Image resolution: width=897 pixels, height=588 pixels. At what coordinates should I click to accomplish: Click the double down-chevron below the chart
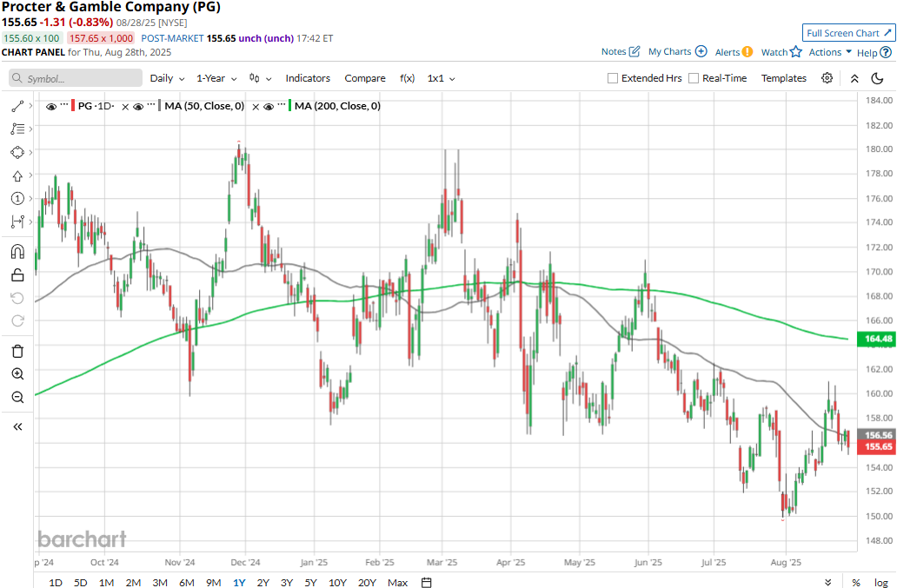coord(827,582)
